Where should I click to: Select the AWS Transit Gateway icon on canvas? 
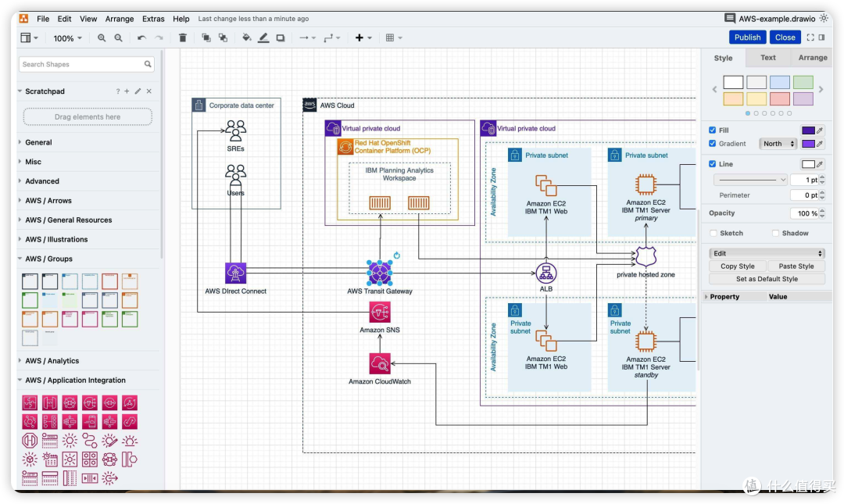(380, 273)
